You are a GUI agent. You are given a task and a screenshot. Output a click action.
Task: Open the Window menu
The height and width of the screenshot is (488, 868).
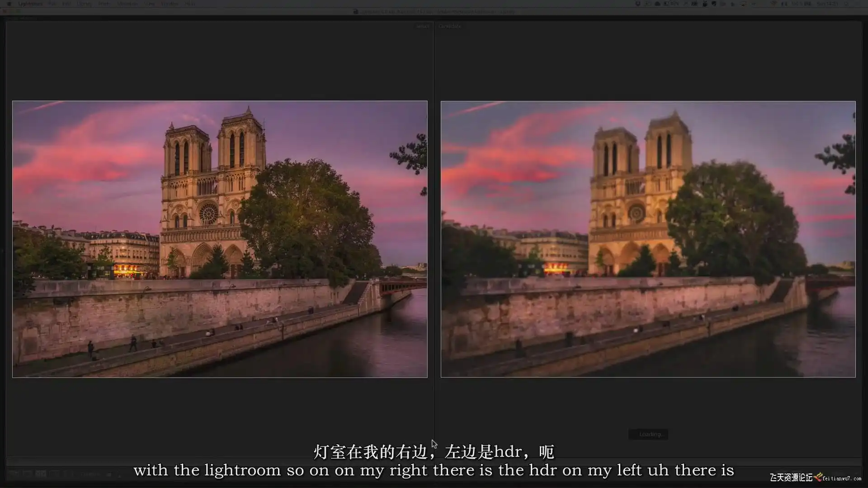pyautogui.click(x=170, y=4)
